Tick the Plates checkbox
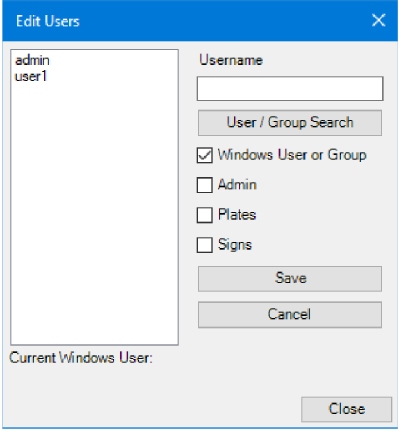 [x=204, y=215]
